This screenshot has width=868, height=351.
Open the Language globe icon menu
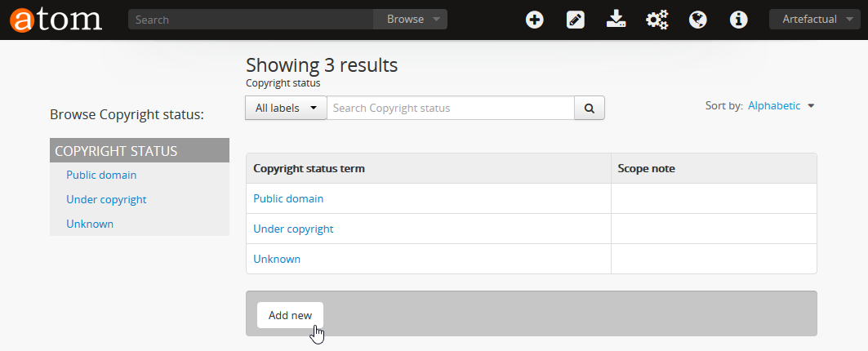697,20
